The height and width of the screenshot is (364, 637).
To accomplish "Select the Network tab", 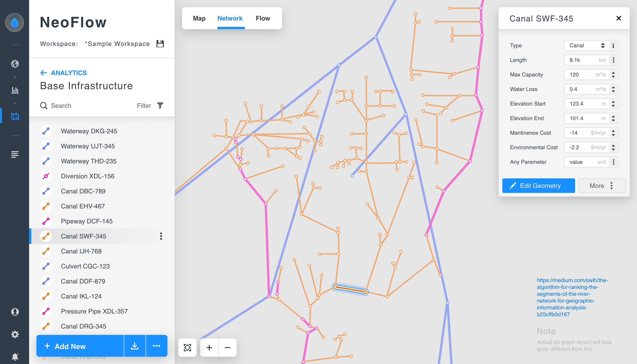I will point(230,18).
